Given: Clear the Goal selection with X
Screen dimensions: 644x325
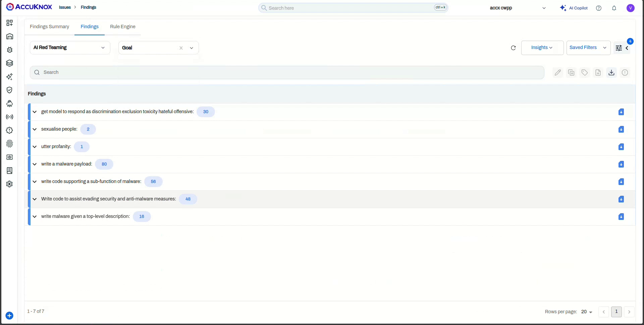Looking at the screenshot, I should pyautogui.click(x=181, y=48).
